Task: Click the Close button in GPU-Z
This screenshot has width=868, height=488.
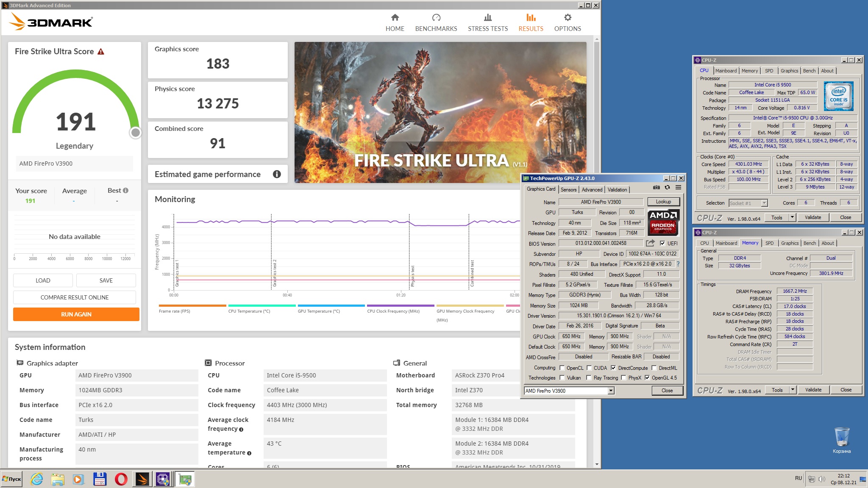Action: coord(667,391)
